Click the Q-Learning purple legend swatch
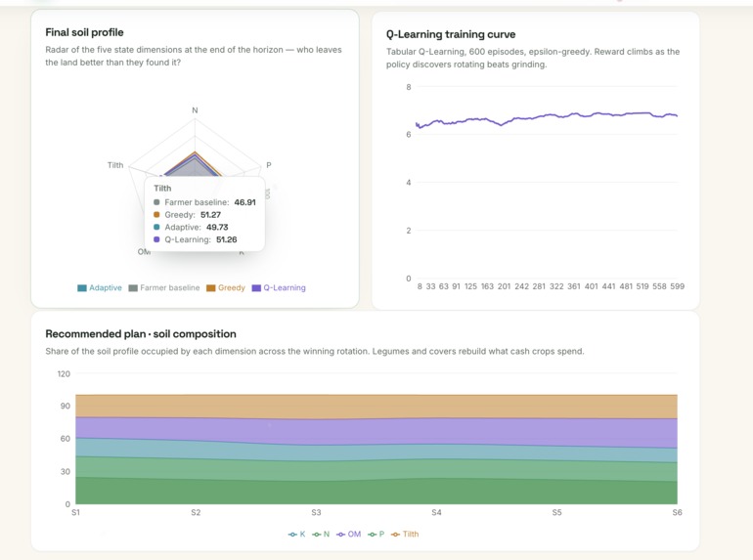This screenshot has height=560, width=753. (x=256, y=288)
